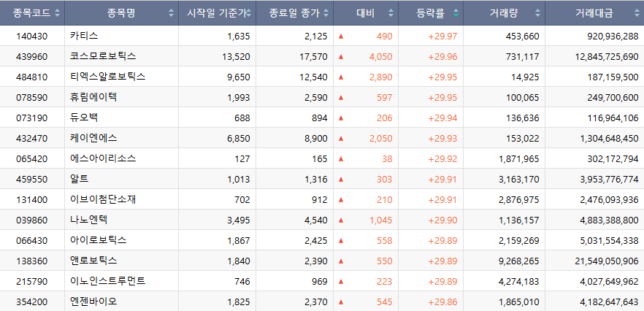Sort by 종목코드 column arrows
The height and width of the screenshot is (311, 644).
coord(57,13)
